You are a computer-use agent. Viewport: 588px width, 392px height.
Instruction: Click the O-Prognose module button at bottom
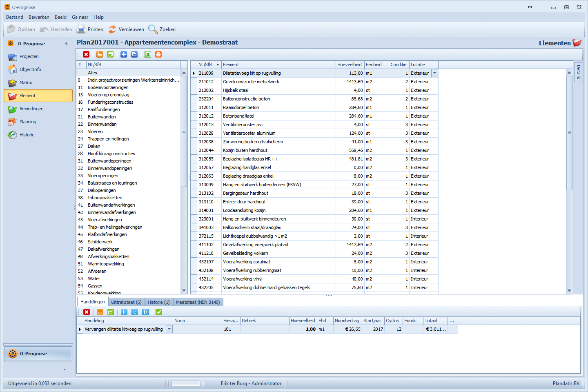click(38, 354)
